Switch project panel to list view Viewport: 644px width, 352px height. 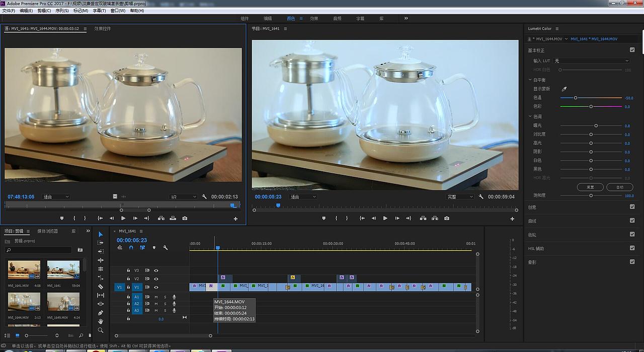tap(8, 335)
